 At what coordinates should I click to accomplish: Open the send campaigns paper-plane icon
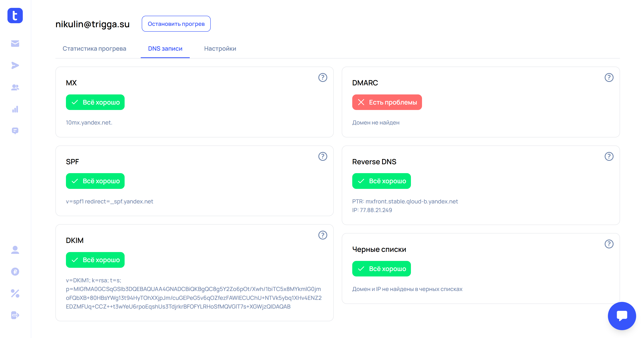[x=15, y=66]
